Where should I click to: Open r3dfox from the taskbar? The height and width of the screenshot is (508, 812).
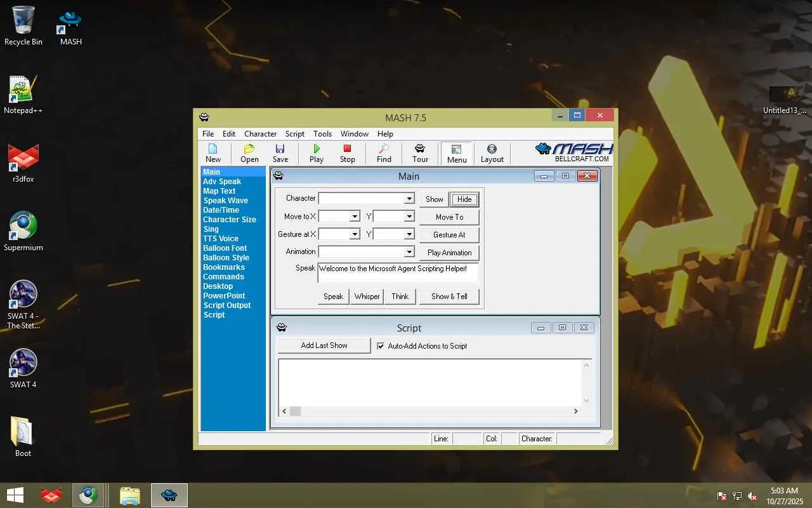(x=51, y=495)
